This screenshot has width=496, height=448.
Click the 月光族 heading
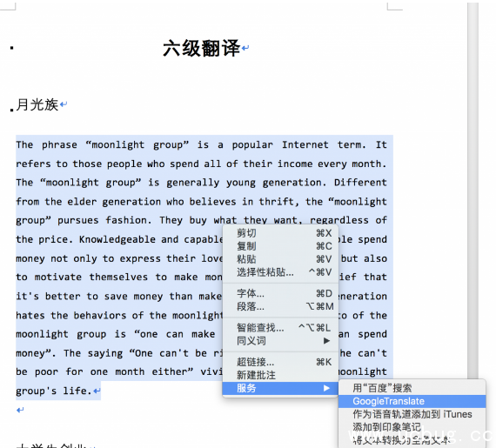pos(37,104)
